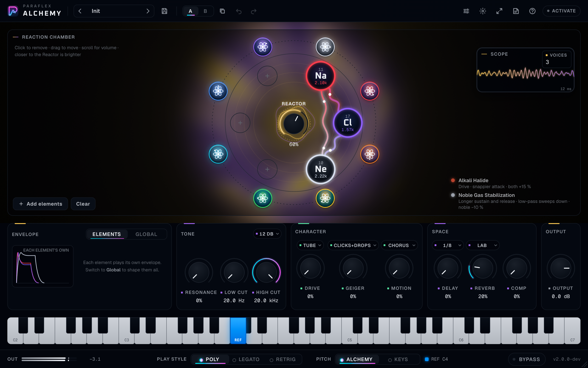Click the silver-gray atom element on the ring
The height and width of the screenshot is (368, 588).
click(325, 47)
